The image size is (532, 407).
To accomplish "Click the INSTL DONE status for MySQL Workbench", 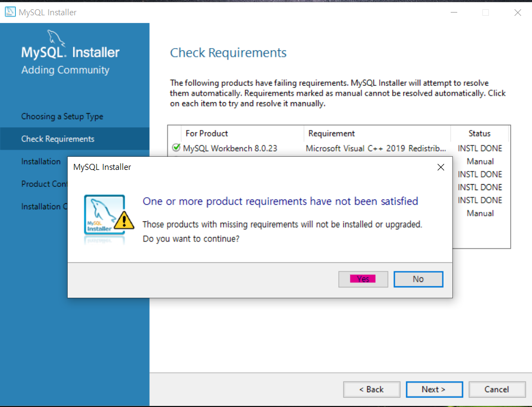I will 480,149.
